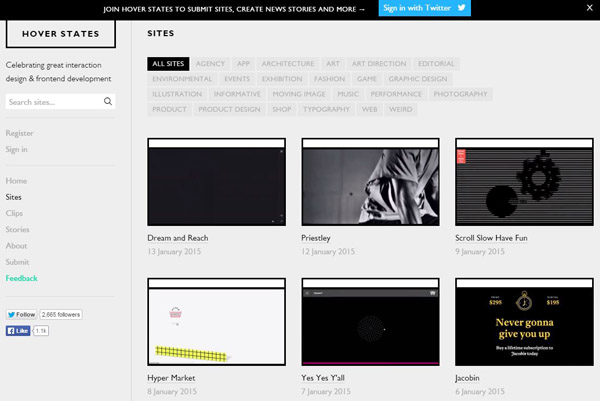Choose the Weird category filter
This screenshot has height=401, width=600.
(403, 109)
